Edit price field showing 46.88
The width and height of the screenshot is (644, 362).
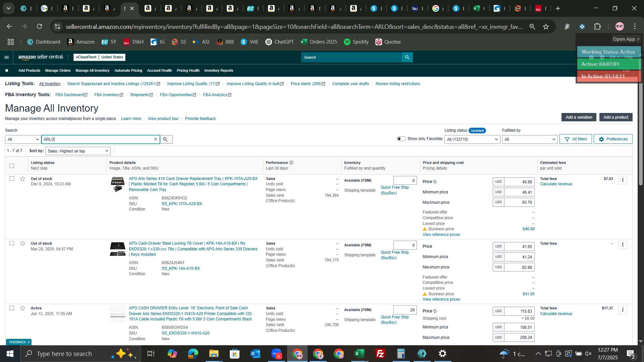pos(519,182)
